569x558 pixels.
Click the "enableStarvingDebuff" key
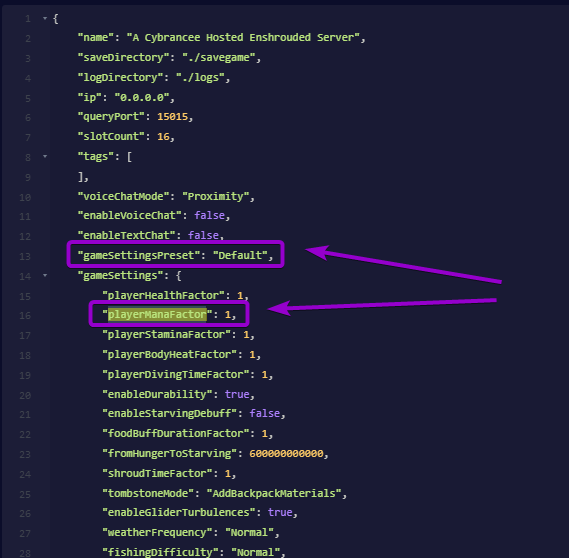pos(169,414)
